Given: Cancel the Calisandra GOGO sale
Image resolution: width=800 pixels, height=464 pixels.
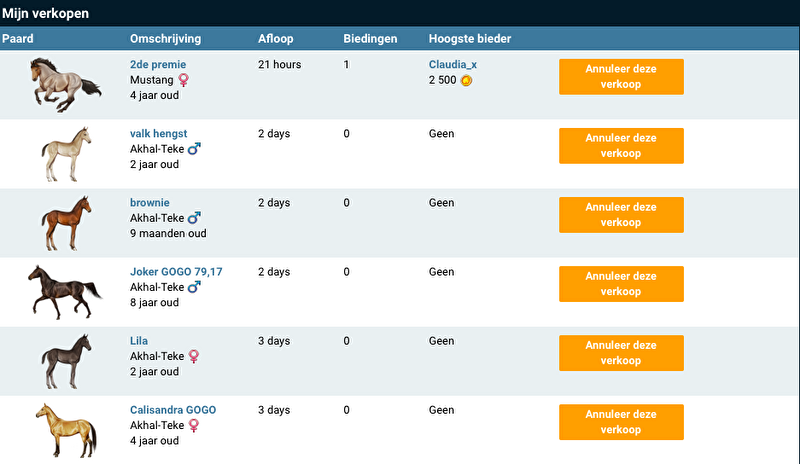Looking at the screenshot, I should 621,422.
